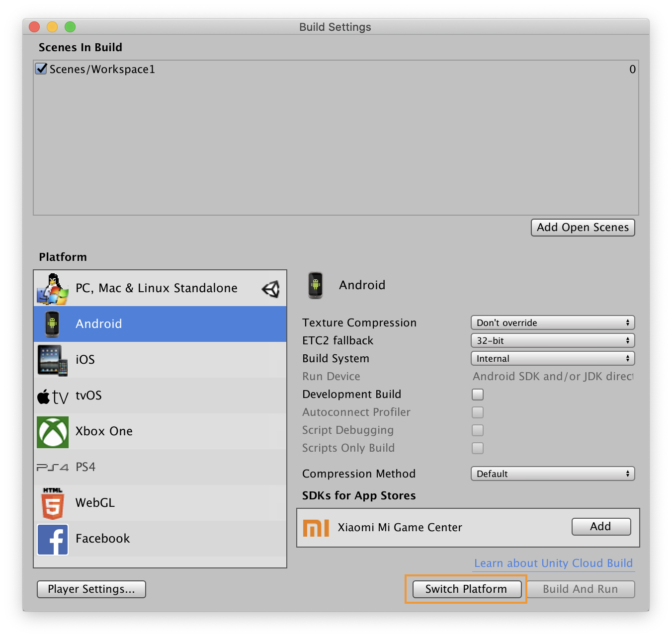Click the Xbox One logo icon
The height and width of the screenshot is (638, 672).
[x=53, y=432]
